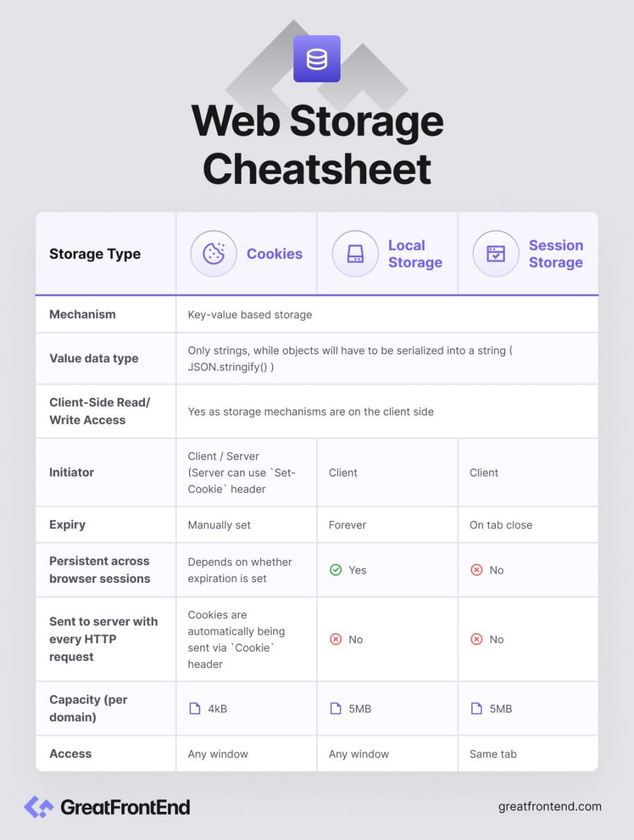Screen dimensions: 634x840
Task: Click the GreatFrontEnd logo icon
Action: [x=39, y=807]
